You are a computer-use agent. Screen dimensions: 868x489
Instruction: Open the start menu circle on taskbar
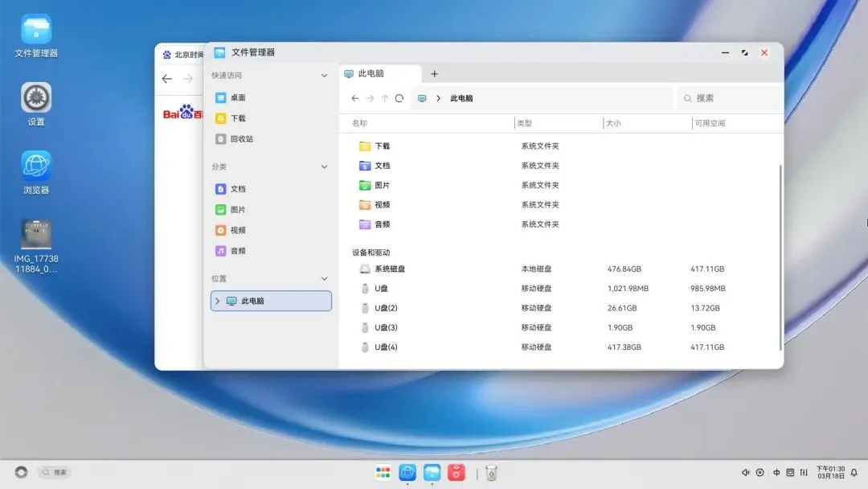21,472
